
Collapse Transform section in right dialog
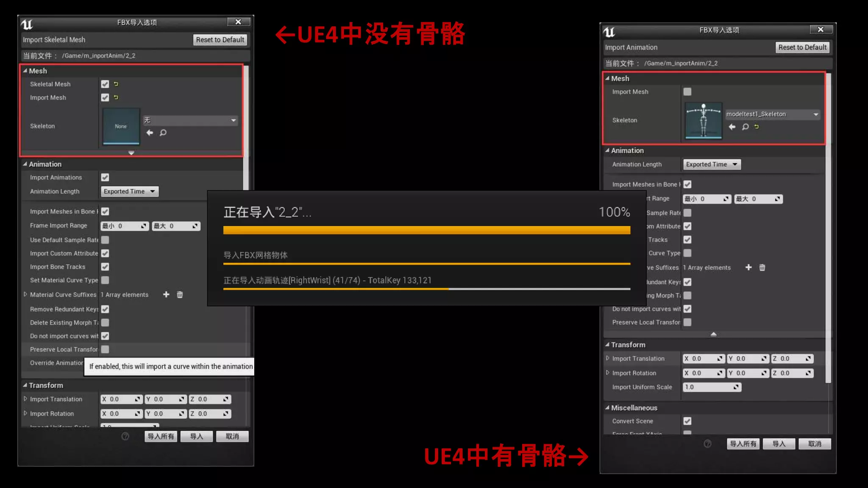point(607,344)
